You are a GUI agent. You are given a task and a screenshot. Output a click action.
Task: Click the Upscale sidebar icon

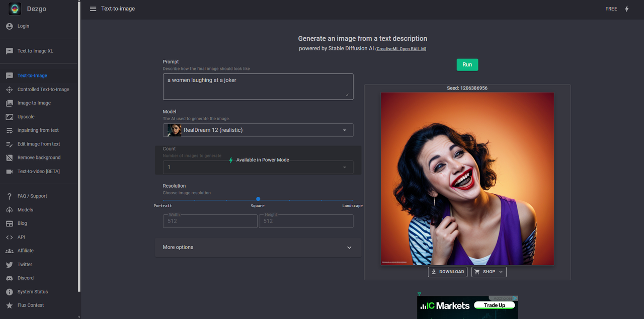(9, 117)
